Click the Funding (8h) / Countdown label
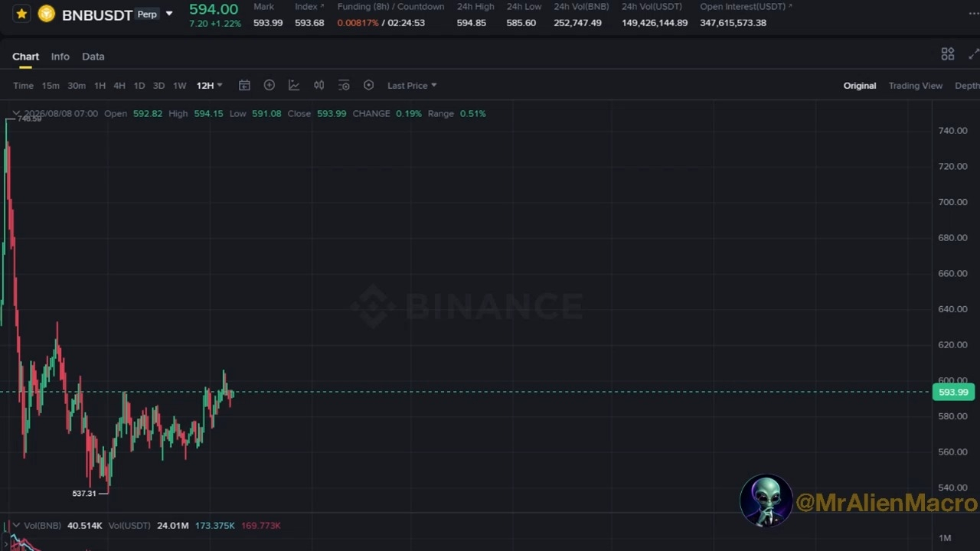980x551 pixels. pyautogui.click(x=390, y=7)
